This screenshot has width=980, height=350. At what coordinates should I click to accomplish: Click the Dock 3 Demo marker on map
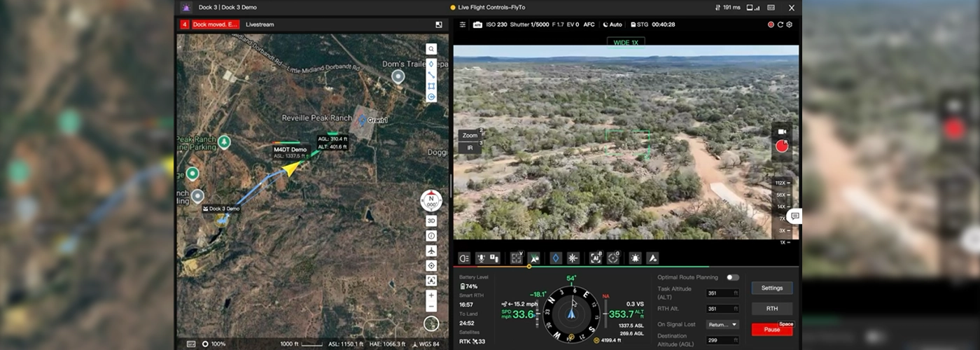[221, 209]
